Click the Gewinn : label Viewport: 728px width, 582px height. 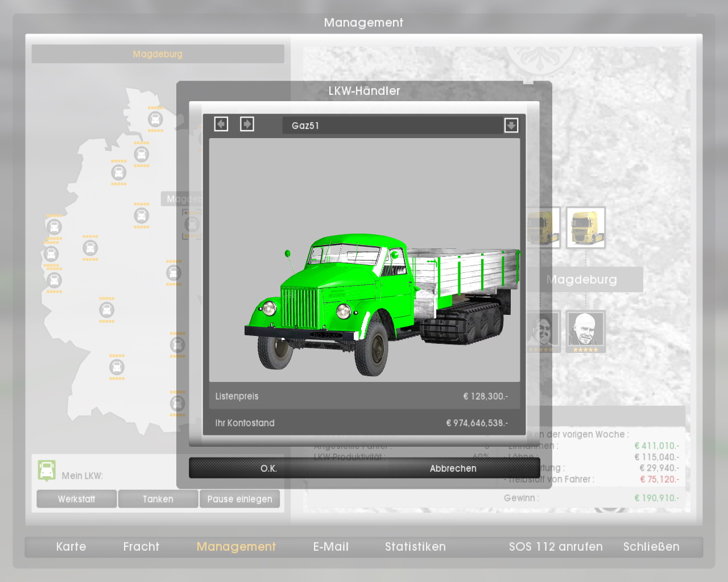tap(522, 498)
